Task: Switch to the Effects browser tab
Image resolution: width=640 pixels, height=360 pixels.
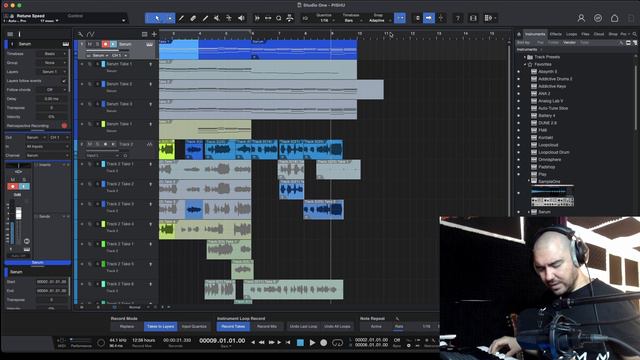Action: pyautogui.click(x=556, y=34)
